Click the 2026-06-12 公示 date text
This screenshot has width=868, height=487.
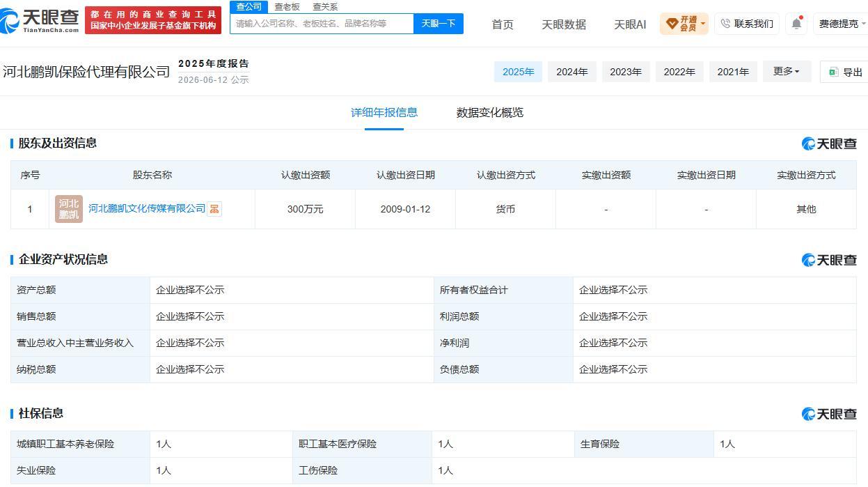tap(213, 79)
